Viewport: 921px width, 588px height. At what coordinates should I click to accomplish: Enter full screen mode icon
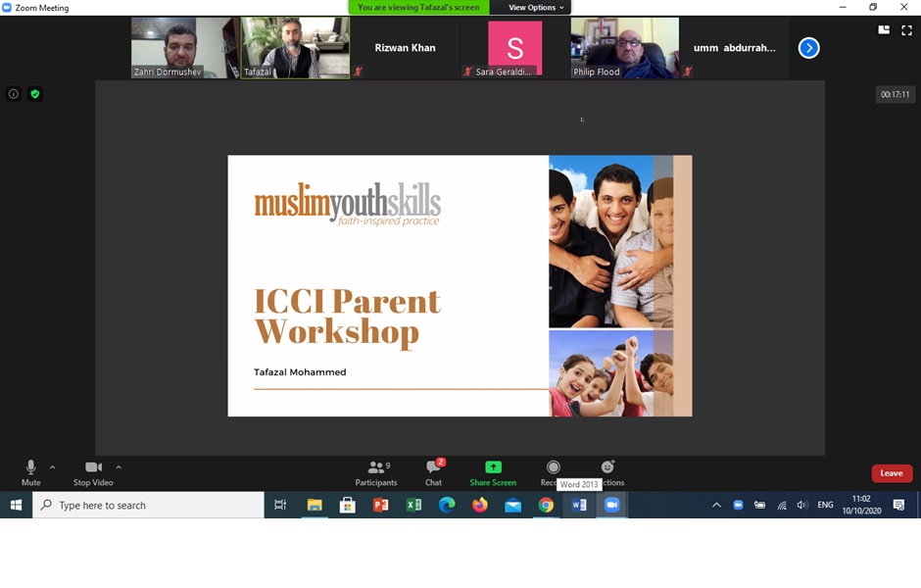pyautogui.click(x=906, y=30)
